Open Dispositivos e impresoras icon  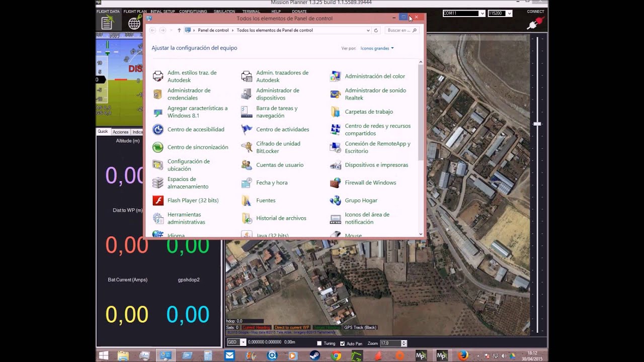(335, 165)
